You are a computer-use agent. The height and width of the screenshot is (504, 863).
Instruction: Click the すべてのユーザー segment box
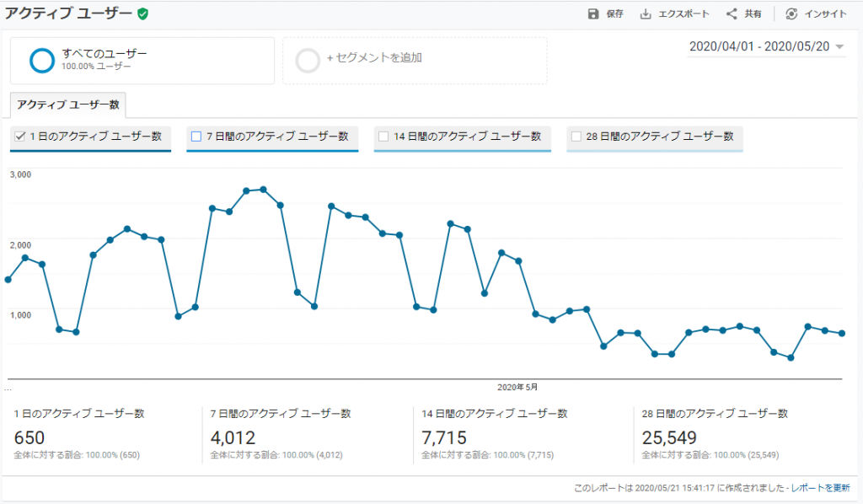tap(142, 61)
